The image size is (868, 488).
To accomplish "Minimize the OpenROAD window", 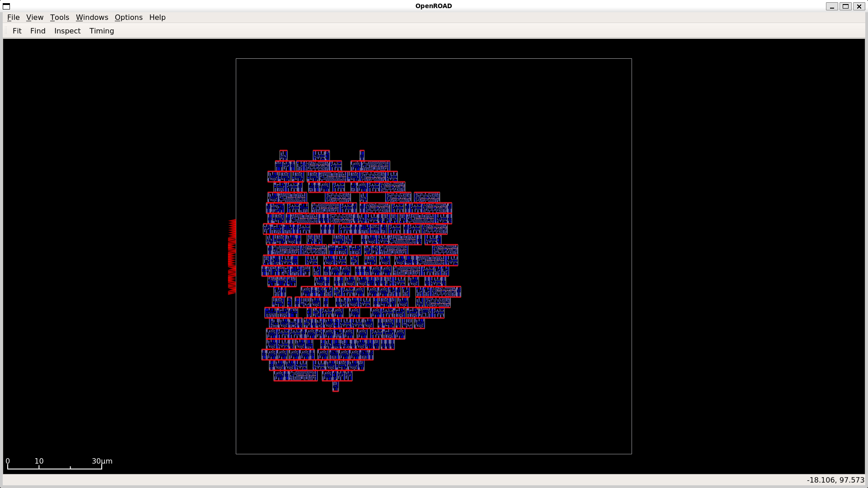I will [832, 6].
